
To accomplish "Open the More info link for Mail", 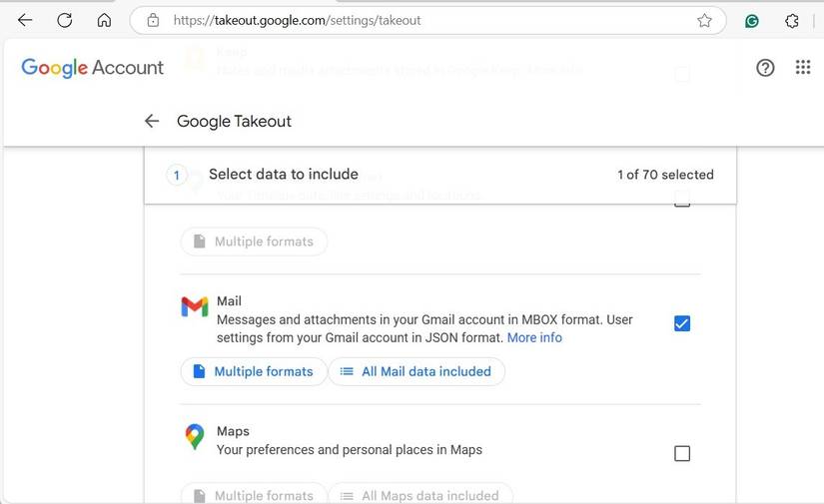I will pos(534,338).
